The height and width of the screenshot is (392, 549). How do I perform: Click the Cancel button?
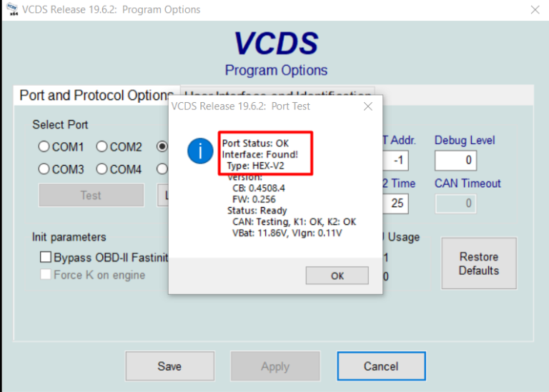(x=381, y=366)
